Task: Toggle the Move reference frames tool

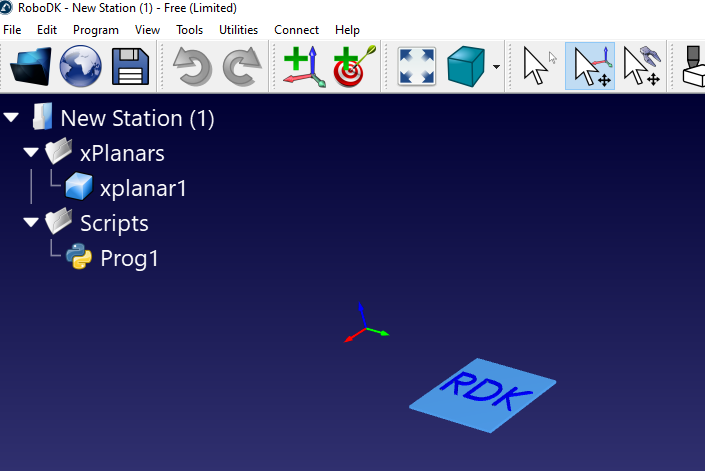Action: coord(590,67)
